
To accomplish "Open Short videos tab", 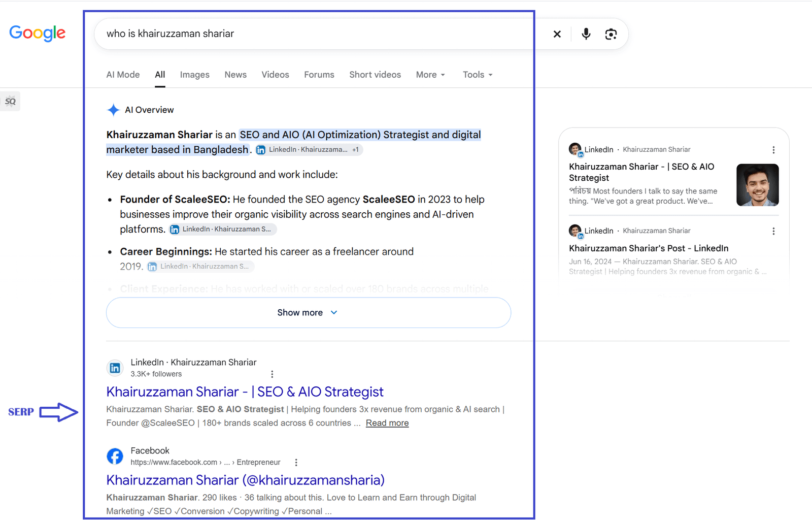I will tap(375, 75).
